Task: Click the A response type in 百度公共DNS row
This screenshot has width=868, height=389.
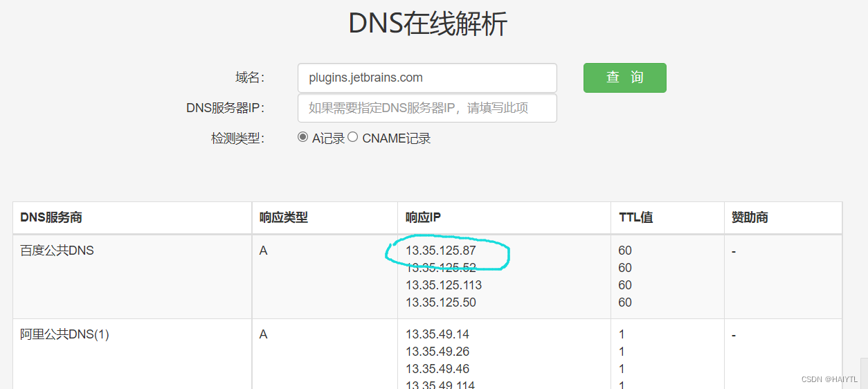Action: point(263,251)
